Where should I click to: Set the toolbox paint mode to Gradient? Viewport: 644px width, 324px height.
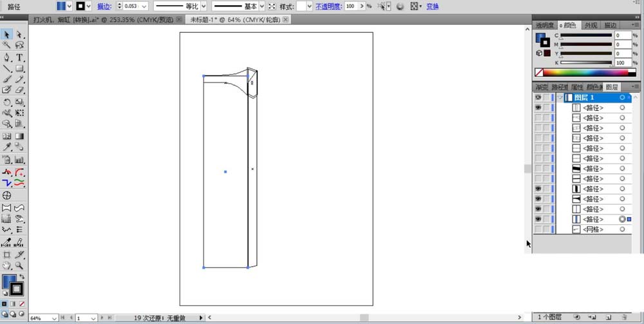(x=13, y=304)
